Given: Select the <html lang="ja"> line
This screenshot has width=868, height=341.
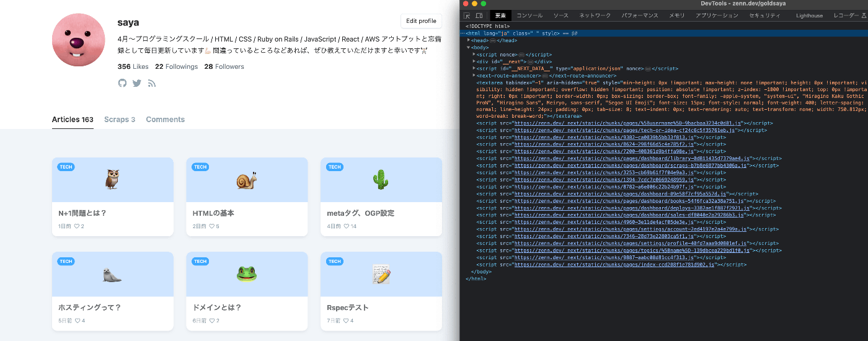Looking at the screenshot, I should (x=663, y=33).
